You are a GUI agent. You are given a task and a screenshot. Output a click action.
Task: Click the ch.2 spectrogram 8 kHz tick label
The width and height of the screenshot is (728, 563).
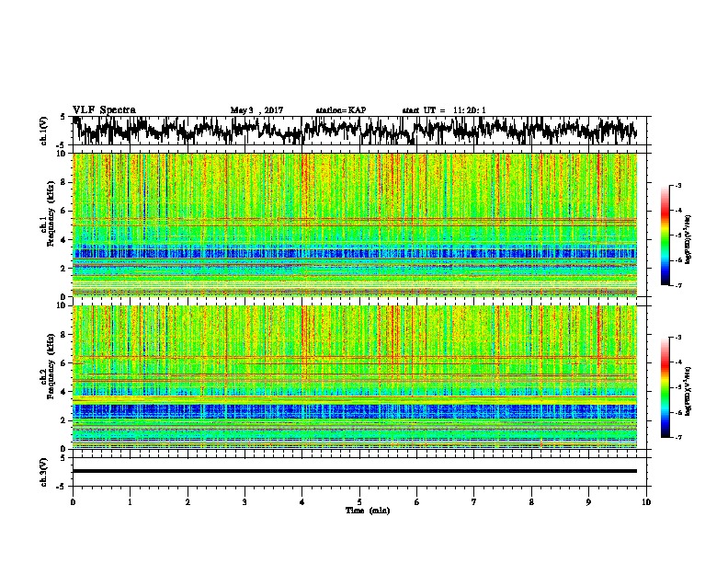tap(64, 335)
